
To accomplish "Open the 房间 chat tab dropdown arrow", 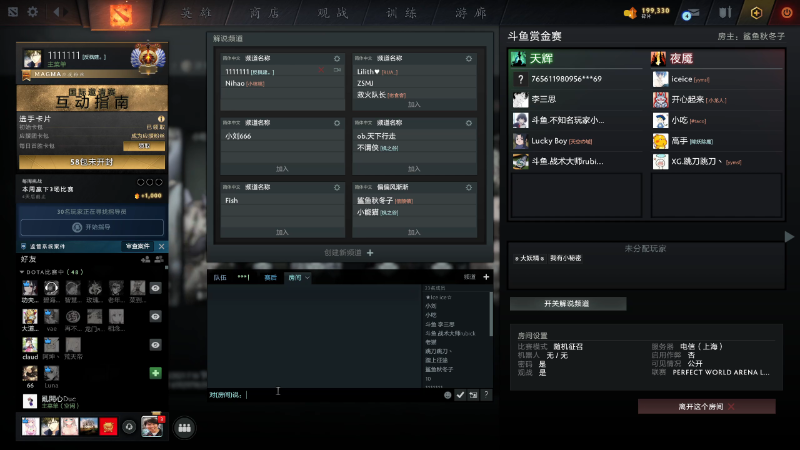I will [307, 278].
